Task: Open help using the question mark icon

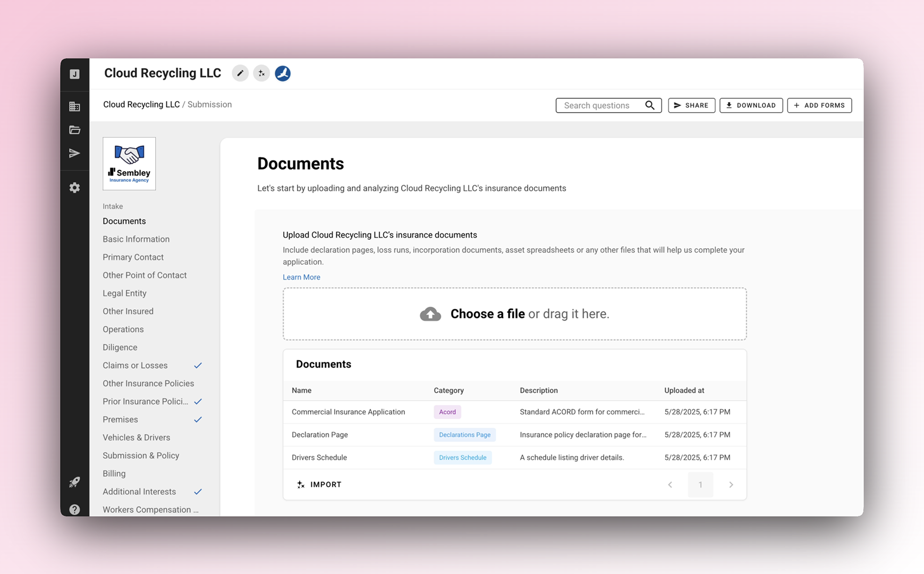Action: click(x=74, y=509)
